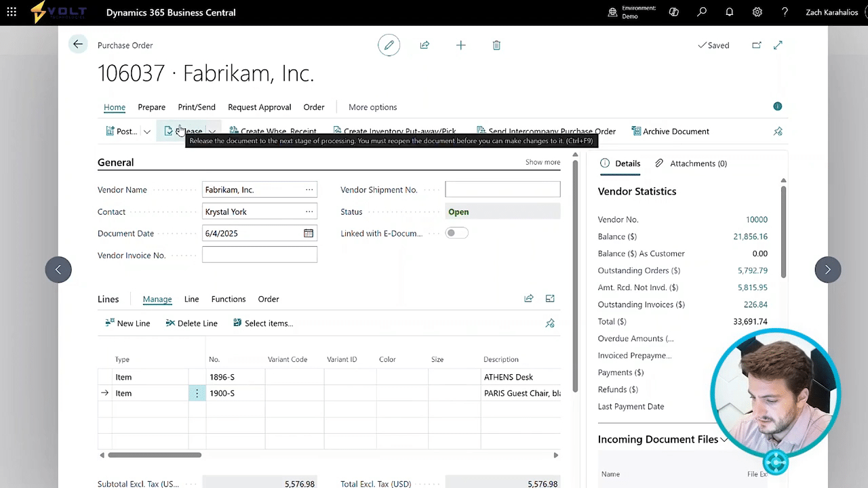
Task: Click Show more in General section
Action: (542, 162)
